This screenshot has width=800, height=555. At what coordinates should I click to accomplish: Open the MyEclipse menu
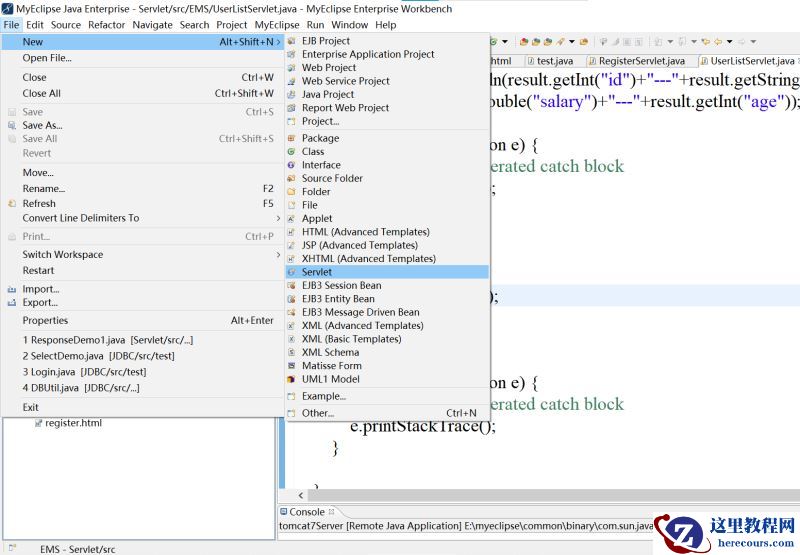(277, 24)
